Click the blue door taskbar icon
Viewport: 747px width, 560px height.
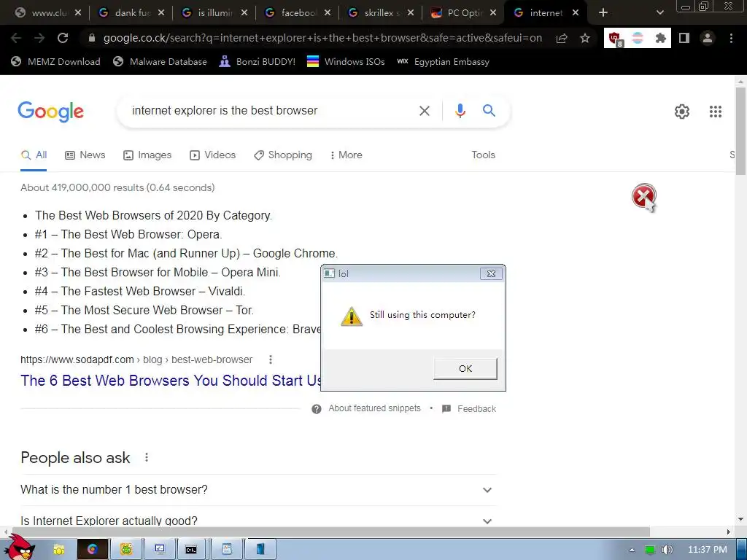pyautogui.click(x=260, y=550)
